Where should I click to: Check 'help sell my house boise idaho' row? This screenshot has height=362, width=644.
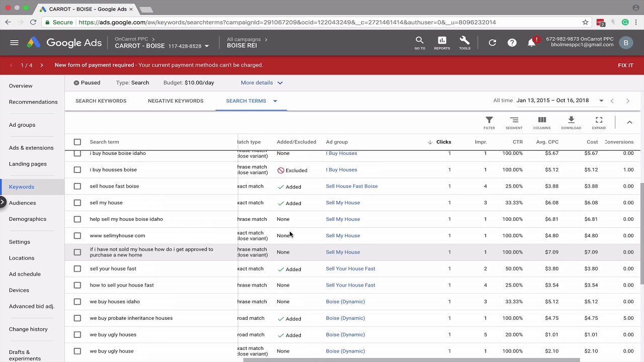77,219
